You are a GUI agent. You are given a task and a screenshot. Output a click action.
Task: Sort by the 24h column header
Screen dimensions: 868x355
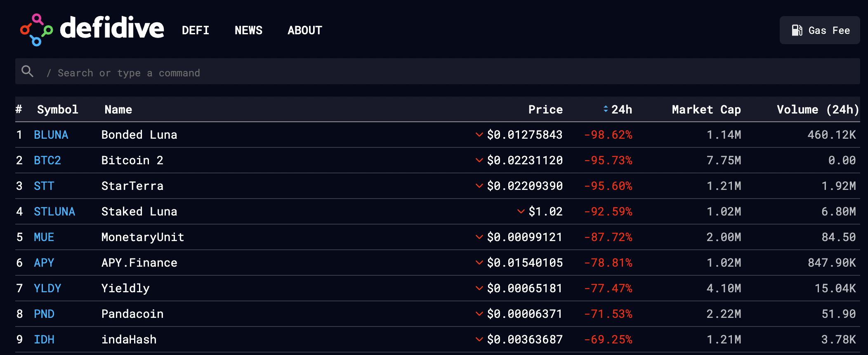(622, 109)
